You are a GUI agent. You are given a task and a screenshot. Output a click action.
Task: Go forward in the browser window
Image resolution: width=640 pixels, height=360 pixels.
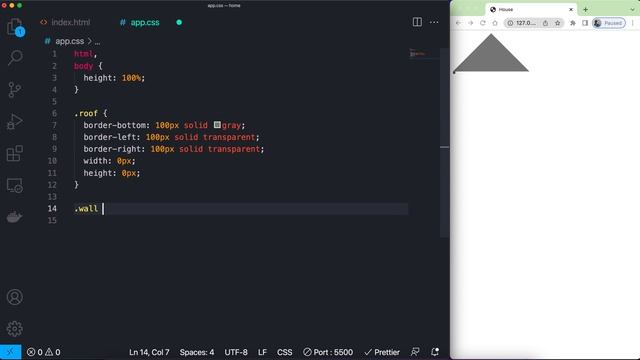pos(471,23)
